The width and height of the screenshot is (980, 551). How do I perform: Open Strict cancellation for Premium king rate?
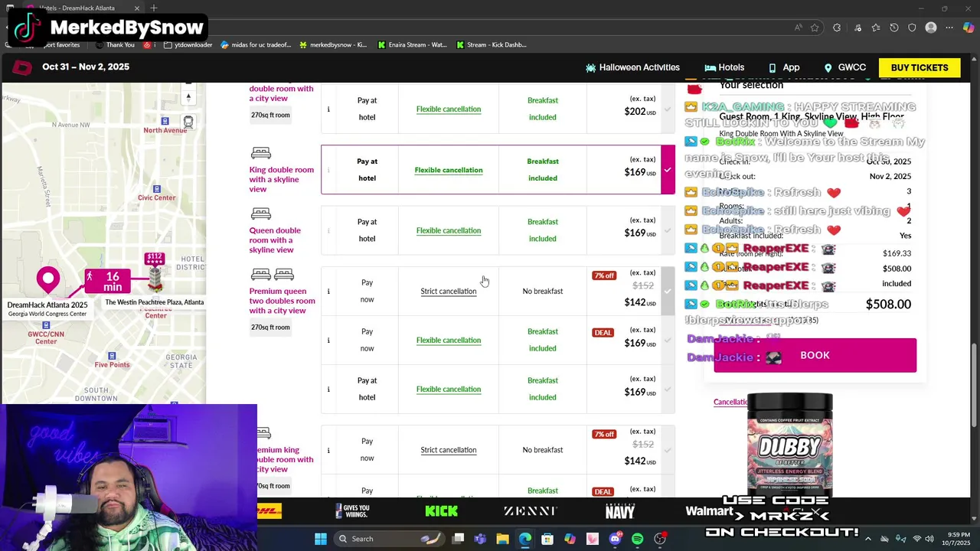pyautogui.click(x=449, y=450)
